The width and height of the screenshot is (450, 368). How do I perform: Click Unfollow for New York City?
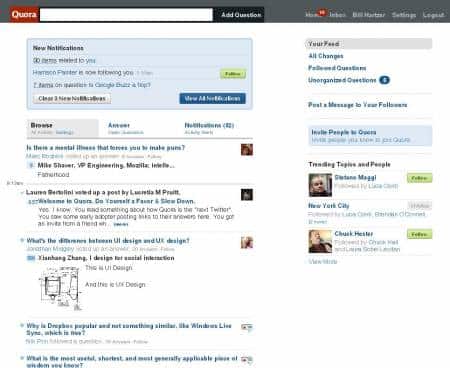tap(419, 206)
